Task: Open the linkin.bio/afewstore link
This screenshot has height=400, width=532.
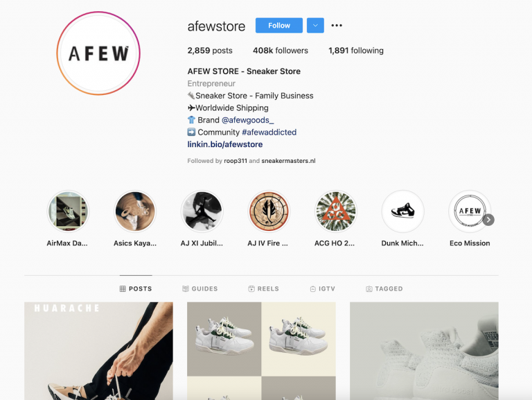Action: (x=225, y=144)
